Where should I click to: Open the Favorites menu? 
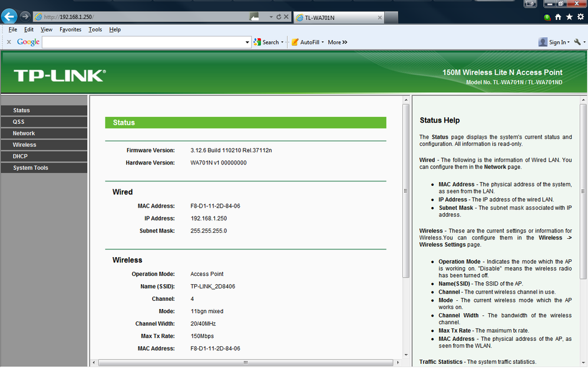point(71,29)
